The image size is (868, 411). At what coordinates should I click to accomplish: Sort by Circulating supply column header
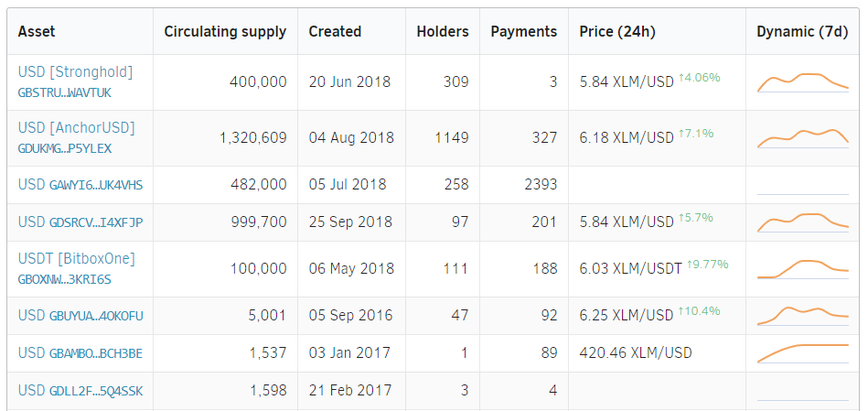pos(225,31)
